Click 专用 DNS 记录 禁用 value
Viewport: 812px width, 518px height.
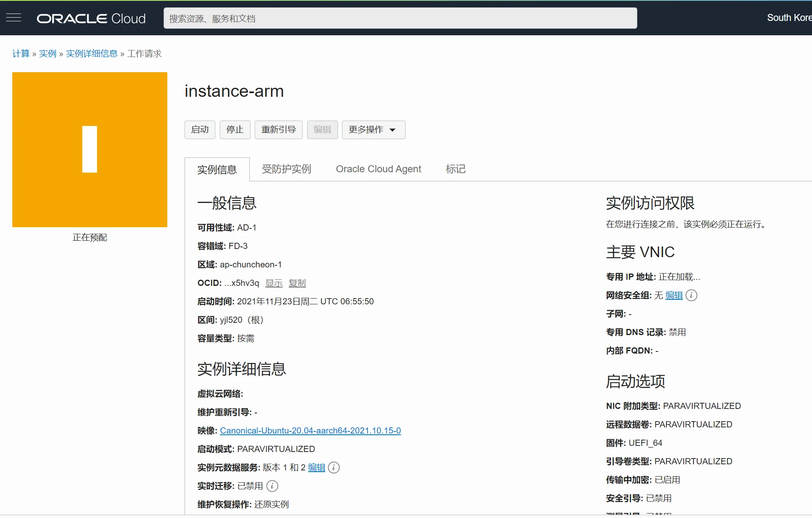(677, 332)
